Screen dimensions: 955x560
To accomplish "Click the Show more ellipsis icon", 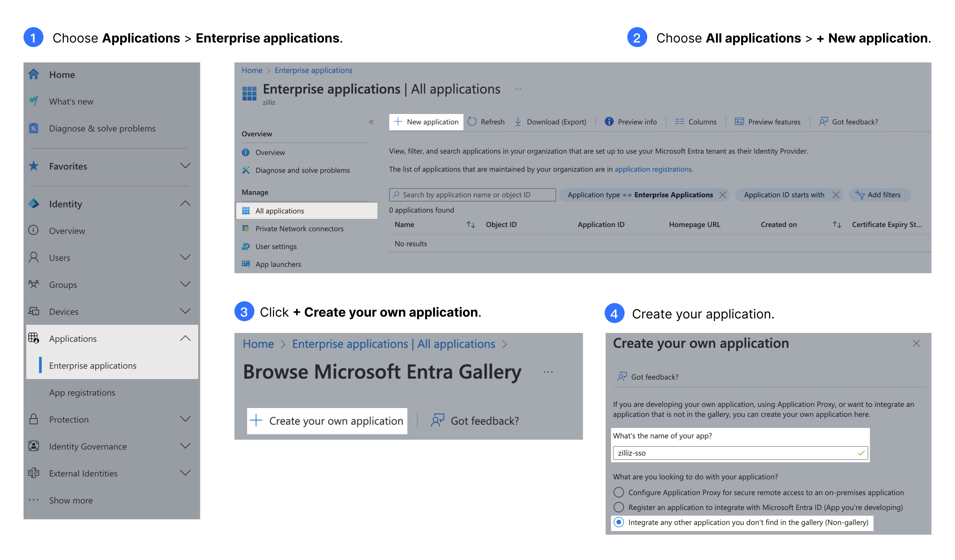I will click(x=34, y=500).
